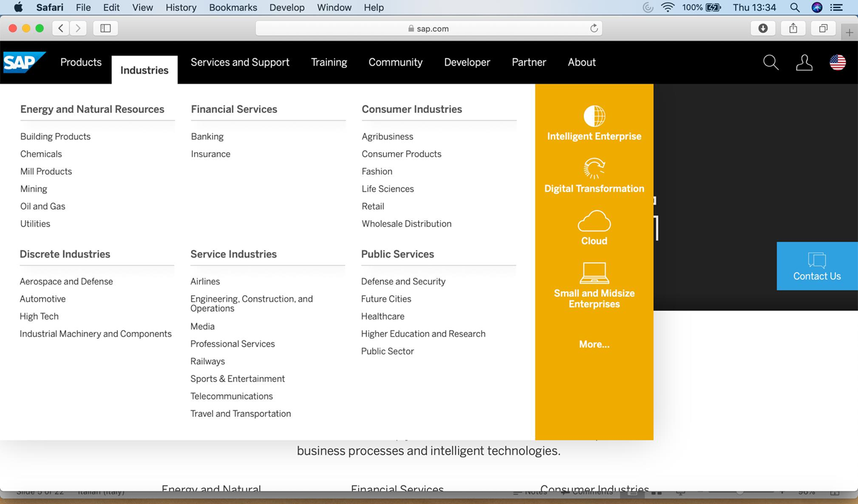The height and width of the screenshot is (504, 858).
Task: Select the Cloud icon in yellow panel
Action: tap(594, 221)
